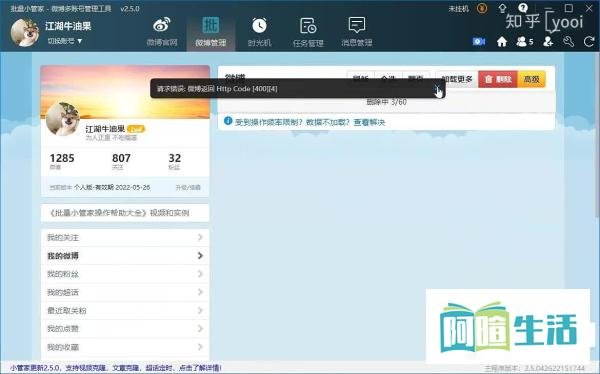600x374 pixels.
Task: Click the 主程序版本 text in status bar
Action: 535,368
